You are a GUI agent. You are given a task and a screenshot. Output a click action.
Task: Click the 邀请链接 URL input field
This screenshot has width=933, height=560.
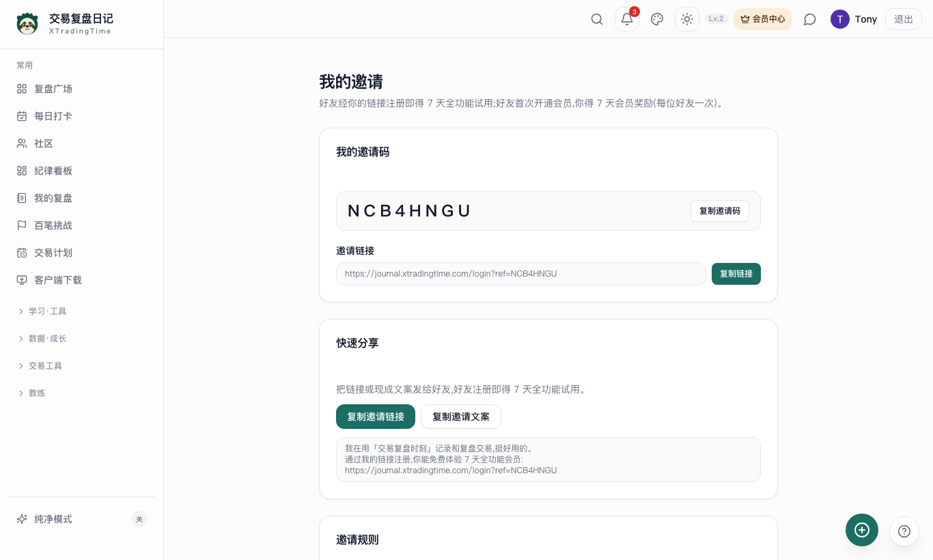pyautogui.click(x=521, y=274)
